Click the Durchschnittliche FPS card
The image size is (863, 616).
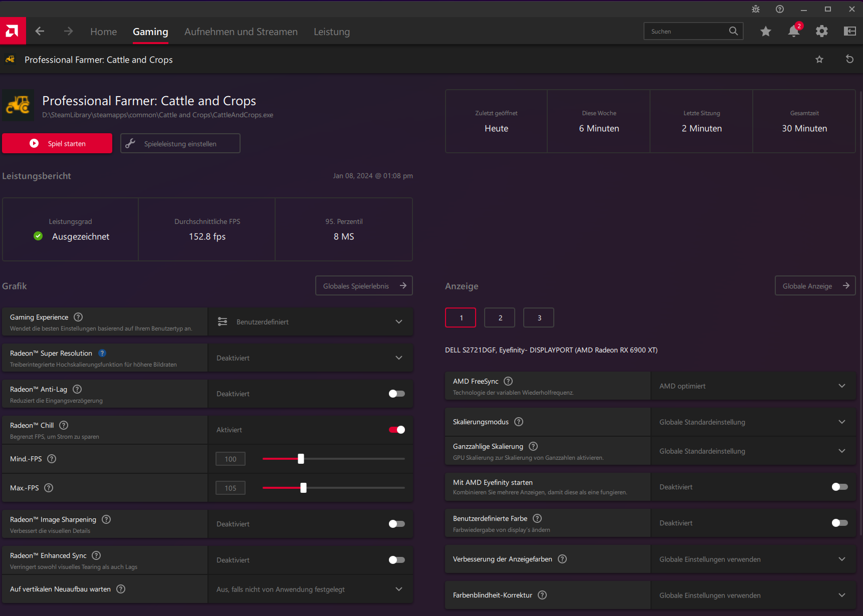(x=207, y=229)
